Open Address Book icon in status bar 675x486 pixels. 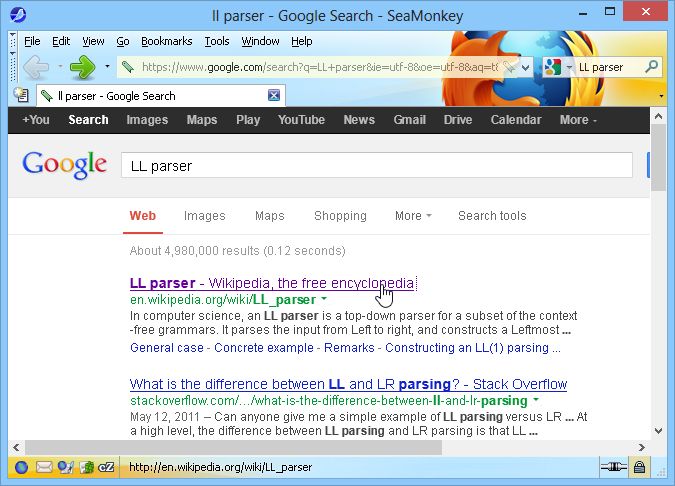[x=87, y=467]
